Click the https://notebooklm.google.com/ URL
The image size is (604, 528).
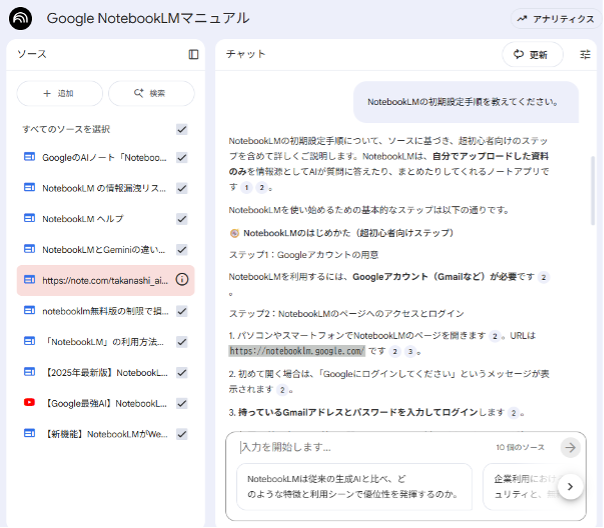(x=297, y=351)
